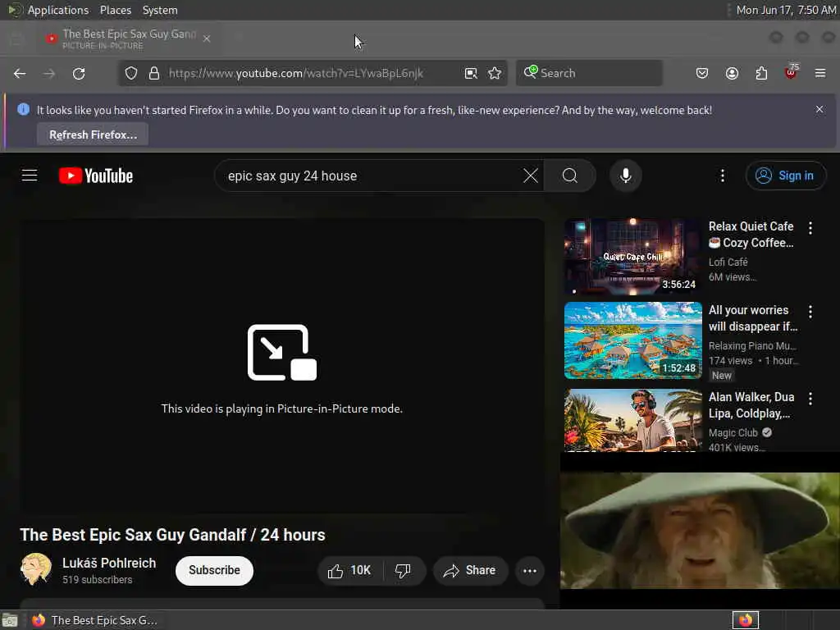Open the Magic Club channel name
Screen dimensions: 840x630
pyautogui.click(x=733, y=432)
